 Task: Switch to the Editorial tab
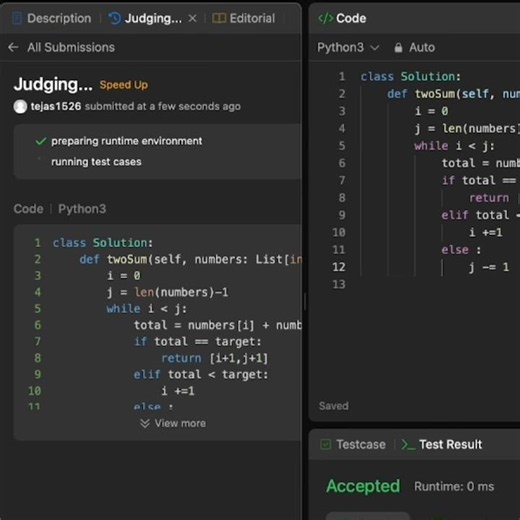point(244,18)
